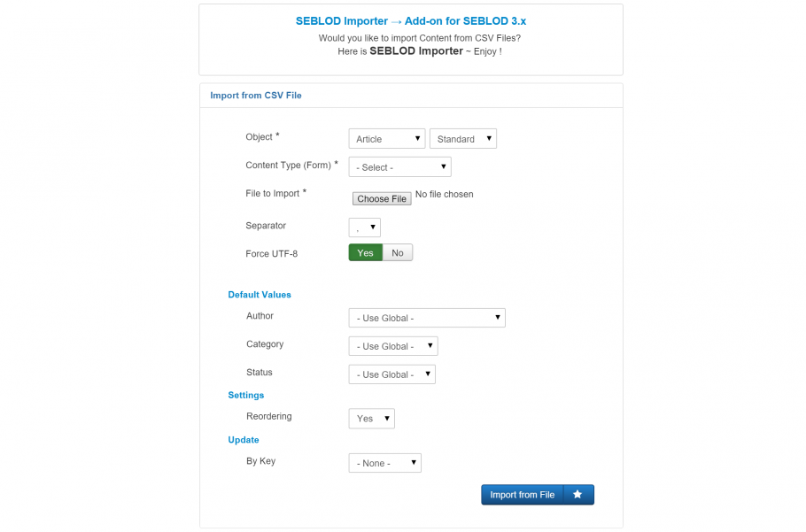Click the Author field label
The height and width of the screenshot is (532, 806).
click(x=260, y=316)
